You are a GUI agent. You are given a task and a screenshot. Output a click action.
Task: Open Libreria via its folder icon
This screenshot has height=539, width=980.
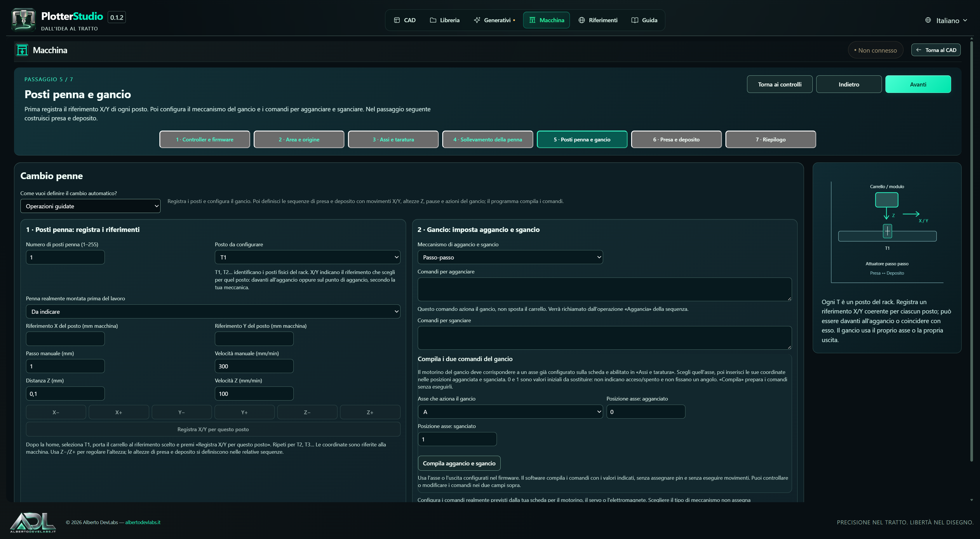[x=433, y=20]
